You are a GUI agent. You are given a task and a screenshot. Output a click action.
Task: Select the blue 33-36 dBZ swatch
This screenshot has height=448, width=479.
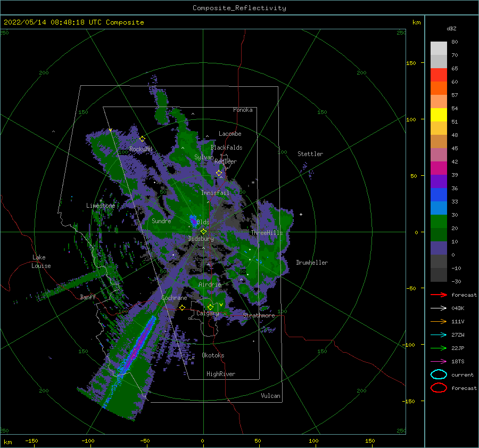tap(439, 194)
